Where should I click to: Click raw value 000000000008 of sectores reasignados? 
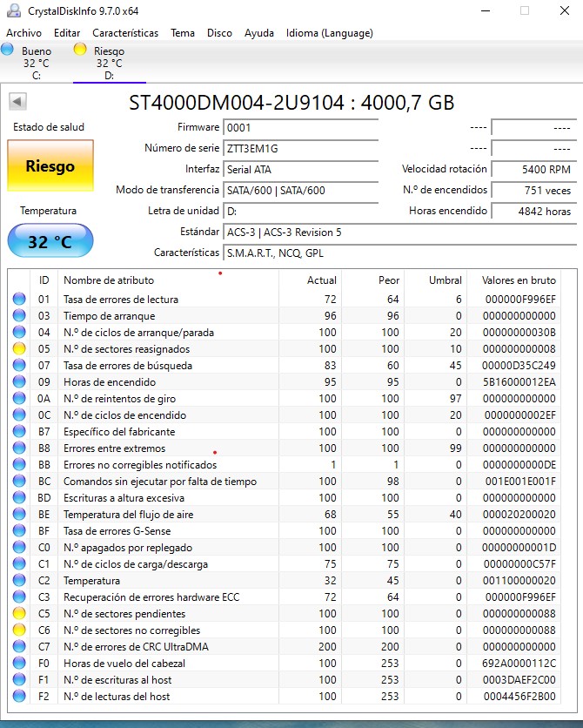tap(519, 348)
